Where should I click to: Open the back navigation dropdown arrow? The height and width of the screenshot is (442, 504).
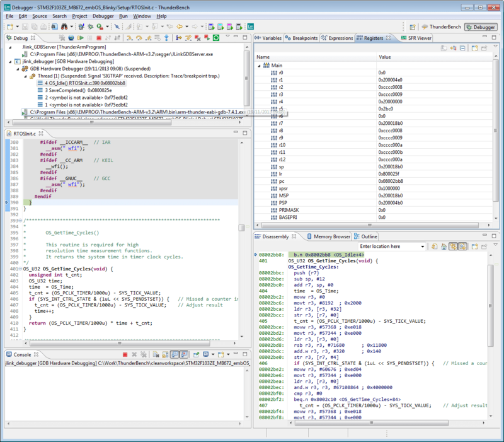click(x=186, y=26)
